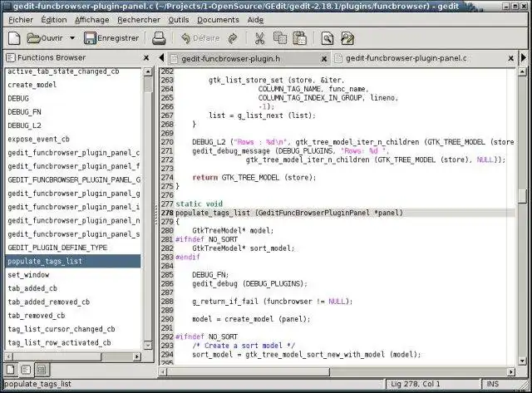Viewport: 532px width, 393px height.
Task: Open the find and replace icon
Action: coord(347,38)
